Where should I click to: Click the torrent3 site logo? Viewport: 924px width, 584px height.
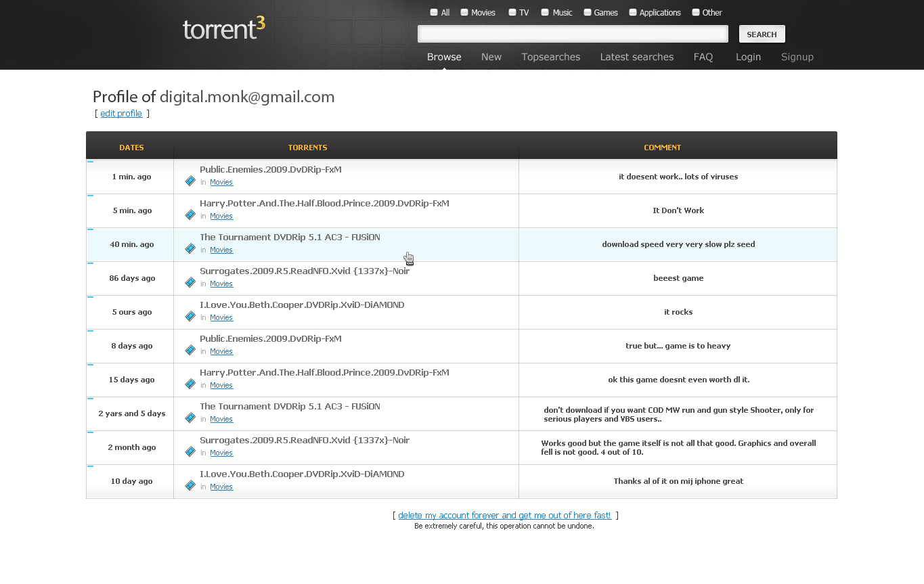(x=223, y=30)
